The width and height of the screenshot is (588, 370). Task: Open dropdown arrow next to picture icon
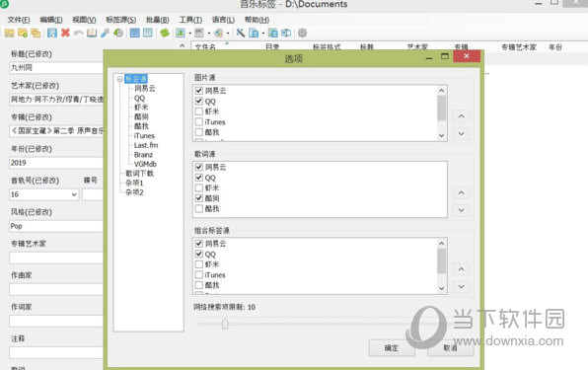pos(189,34)
